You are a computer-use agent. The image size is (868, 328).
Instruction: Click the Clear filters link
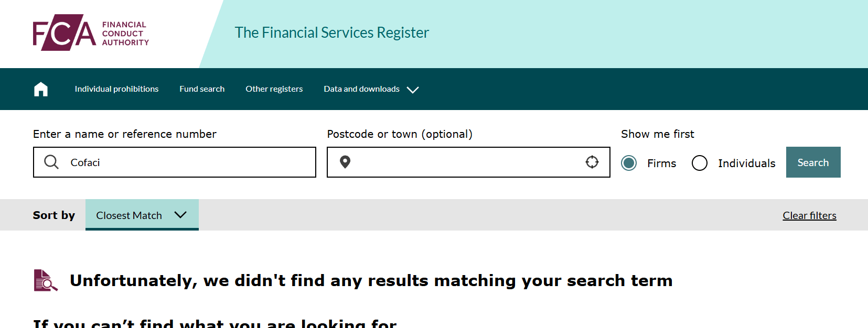point(809,215)
